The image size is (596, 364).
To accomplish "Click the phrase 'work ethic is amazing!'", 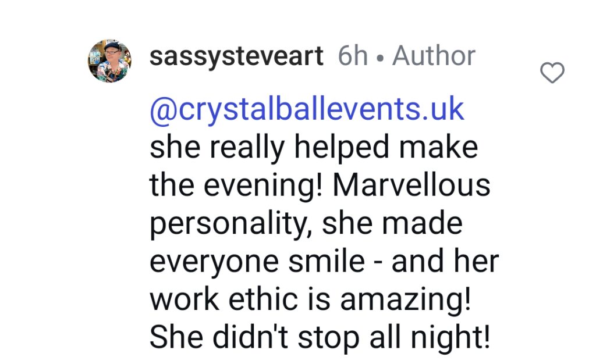I will coord(311,300).
